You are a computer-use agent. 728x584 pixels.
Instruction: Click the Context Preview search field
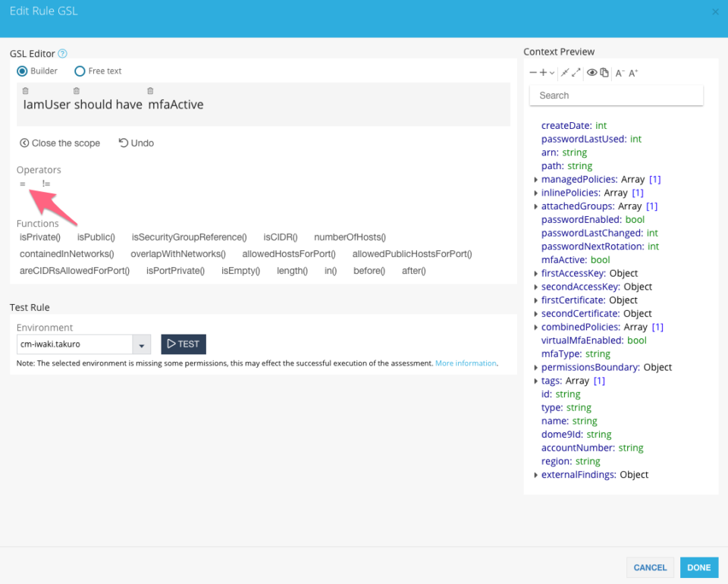[616, 96]
